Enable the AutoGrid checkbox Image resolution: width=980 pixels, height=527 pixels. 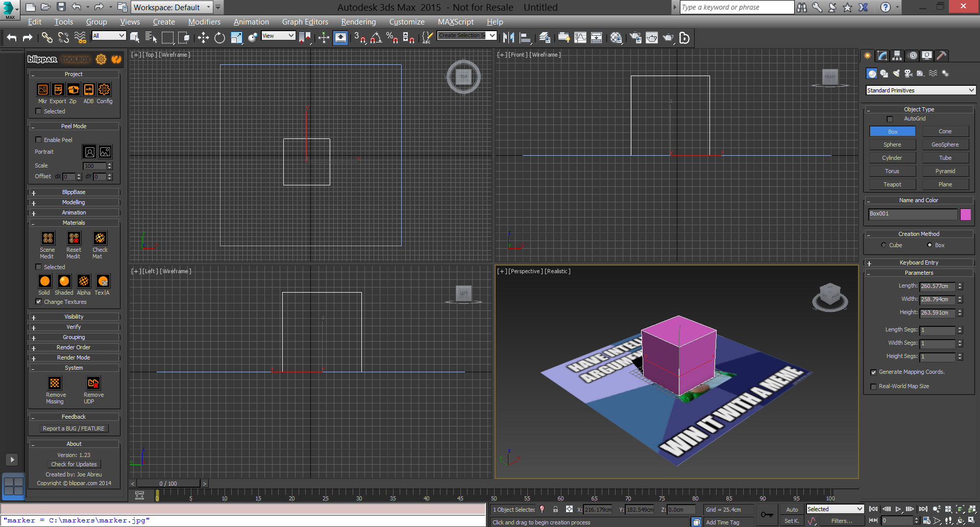pyautogui.click(x=890, y=119)
